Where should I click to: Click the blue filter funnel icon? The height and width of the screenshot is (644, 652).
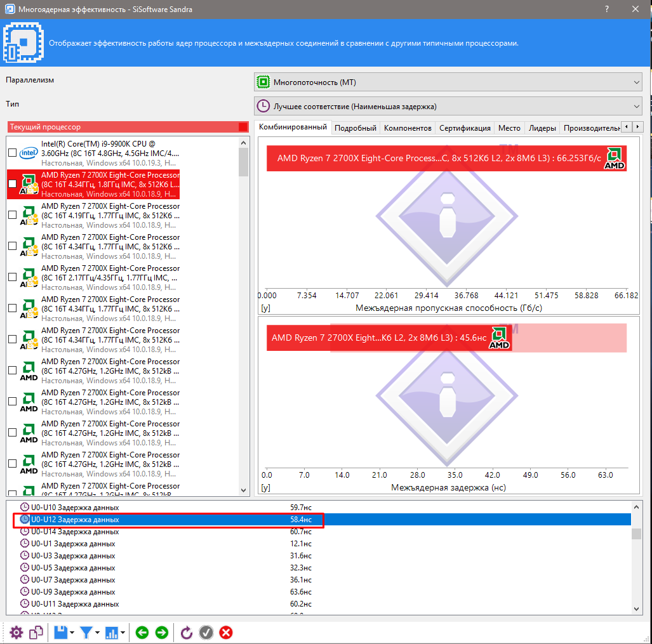tap(86, 633)
